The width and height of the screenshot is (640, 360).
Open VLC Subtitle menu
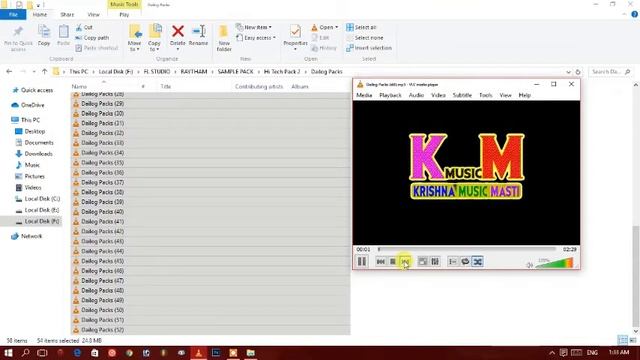(x=462, y=95)
